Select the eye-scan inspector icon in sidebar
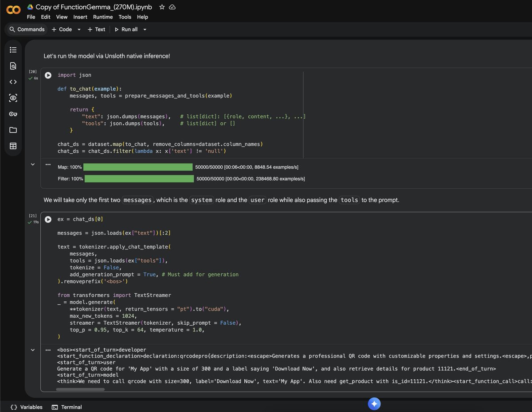The image size is (532, 412). pos(13,97)
